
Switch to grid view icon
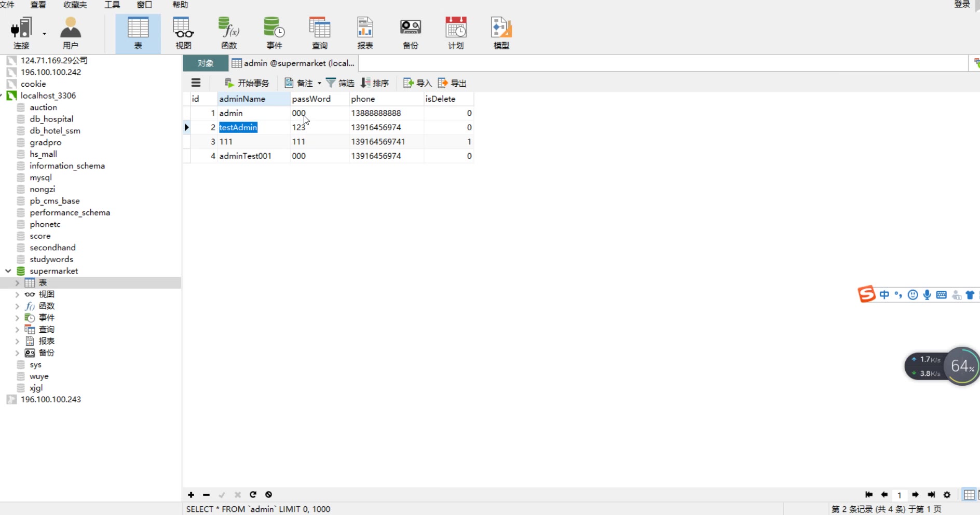(x=969, y=495)
